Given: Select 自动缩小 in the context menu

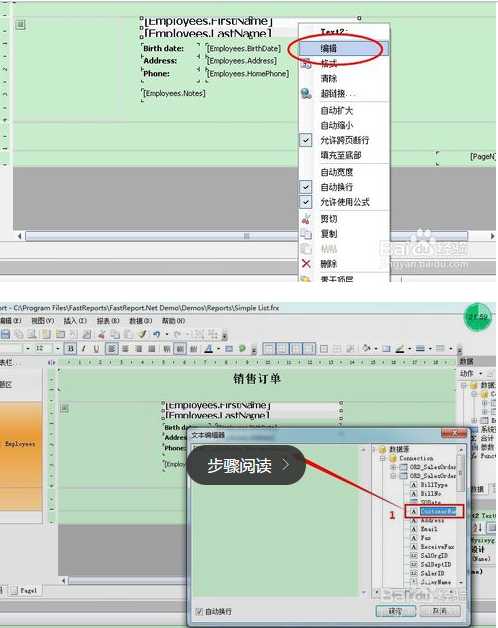Looking at the screenshot, I should pos(343,125).
